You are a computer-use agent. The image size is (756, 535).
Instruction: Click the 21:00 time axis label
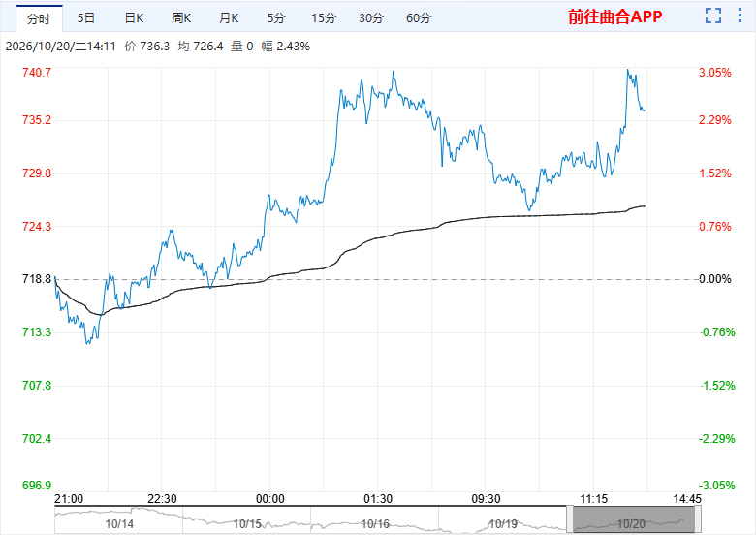tap(69, 499)
